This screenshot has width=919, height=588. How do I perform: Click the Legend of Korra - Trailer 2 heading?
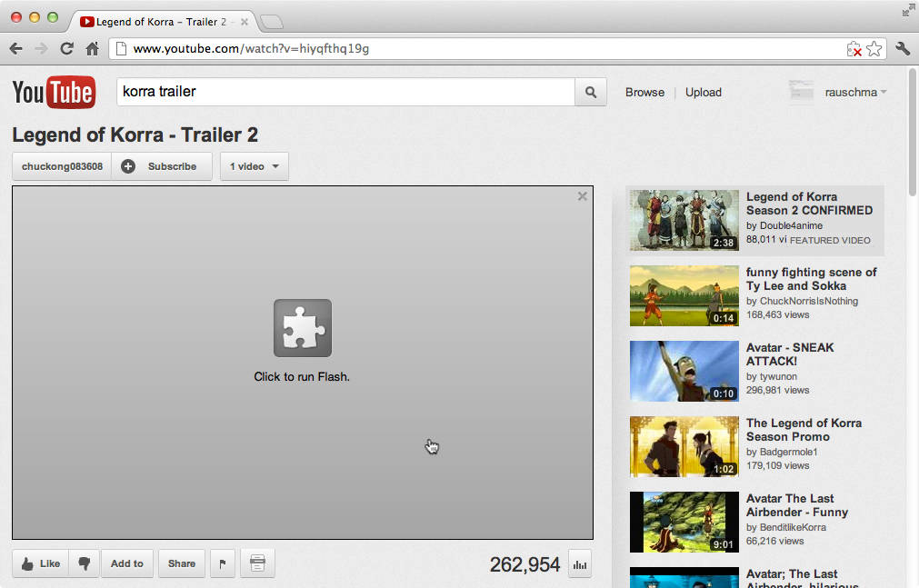click(x=135, y=135)
